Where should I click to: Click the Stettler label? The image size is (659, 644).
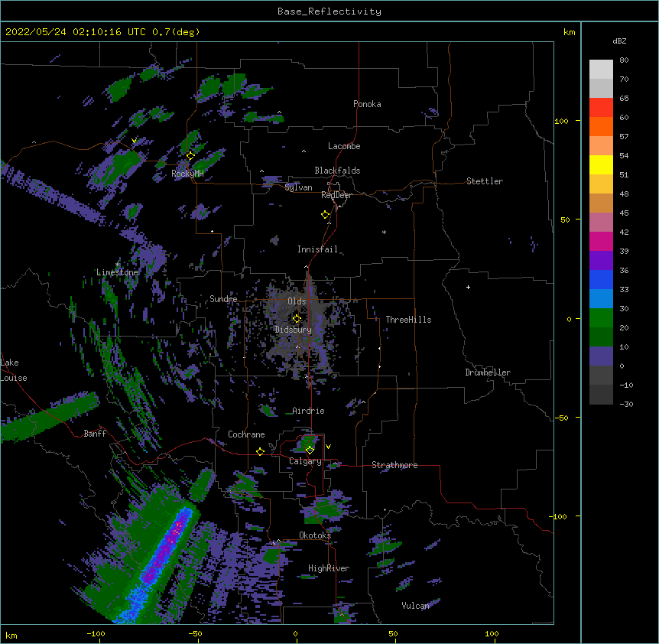click(x=485, y=181)
